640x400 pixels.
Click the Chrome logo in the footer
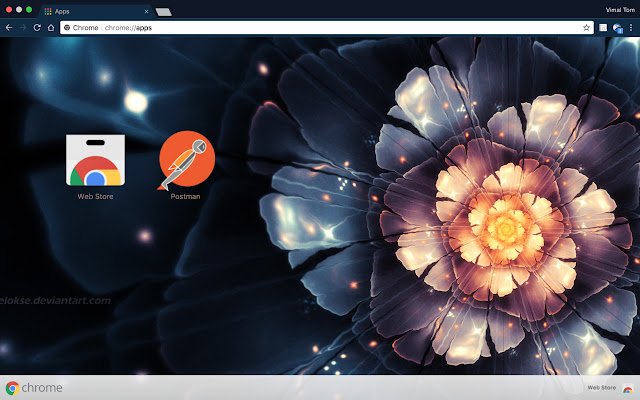point(34,388)
